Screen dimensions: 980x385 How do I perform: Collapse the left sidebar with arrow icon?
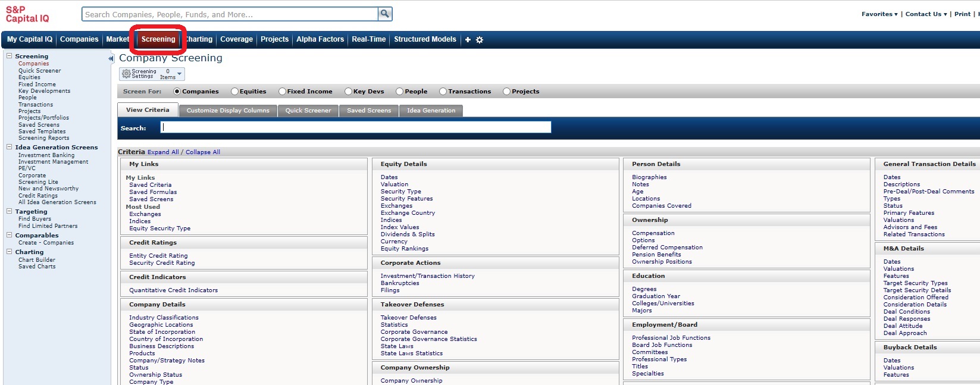[x=111, y=58]
